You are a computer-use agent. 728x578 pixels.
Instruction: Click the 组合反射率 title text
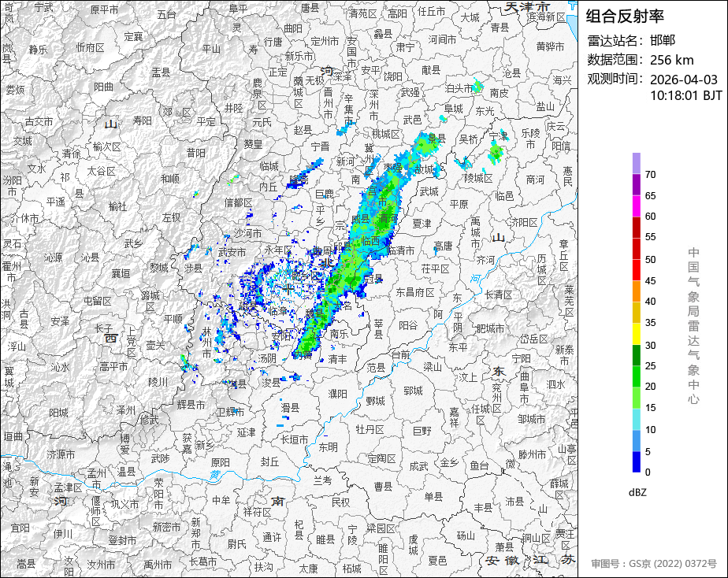coord(625,17)
